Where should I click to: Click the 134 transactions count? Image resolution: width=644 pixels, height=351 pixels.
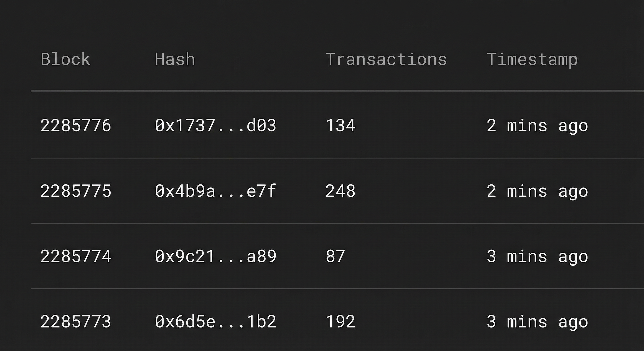tap(340, 125)
